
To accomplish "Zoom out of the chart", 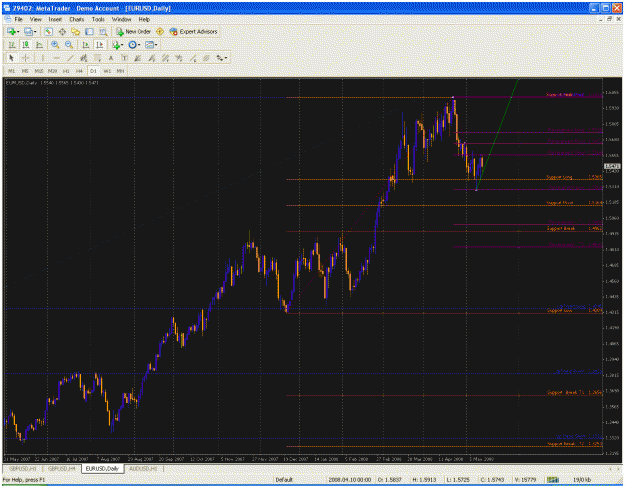I will point(69,45).
